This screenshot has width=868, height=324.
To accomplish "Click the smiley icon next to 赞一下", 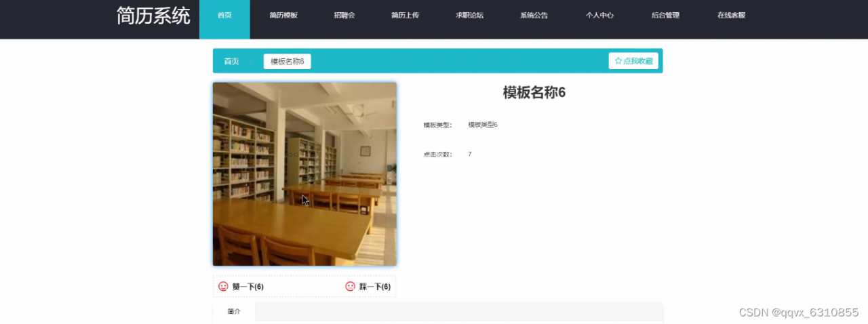I will pyautogui.click(x=223, y=287).
